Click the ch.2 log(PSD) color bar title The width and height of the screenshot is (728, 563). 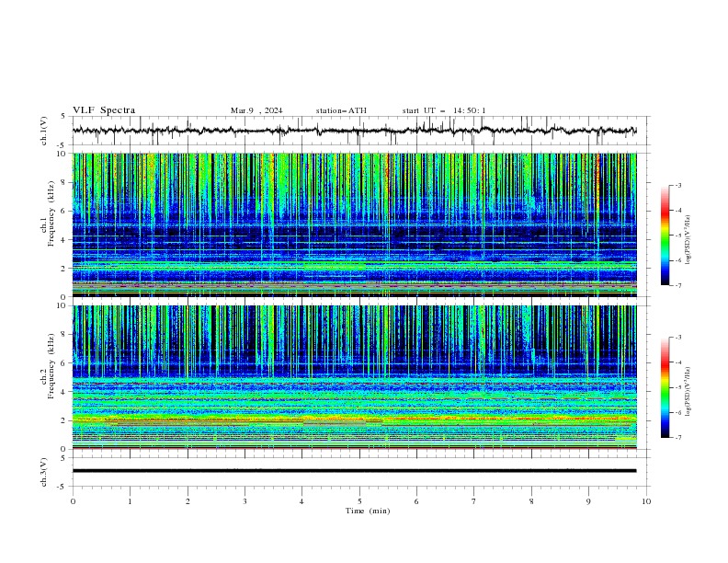688,392
